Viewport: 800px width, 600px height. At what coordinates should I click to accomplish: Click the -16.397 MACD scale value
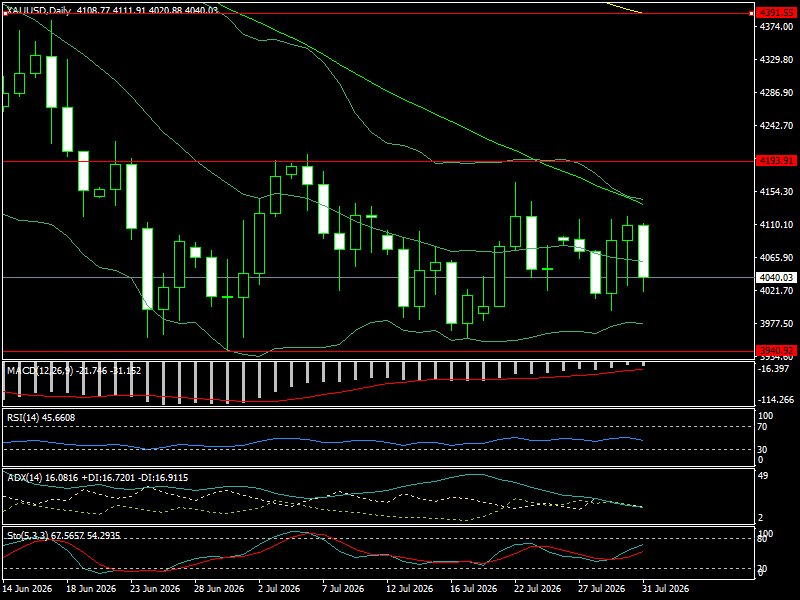coord(775,368)
